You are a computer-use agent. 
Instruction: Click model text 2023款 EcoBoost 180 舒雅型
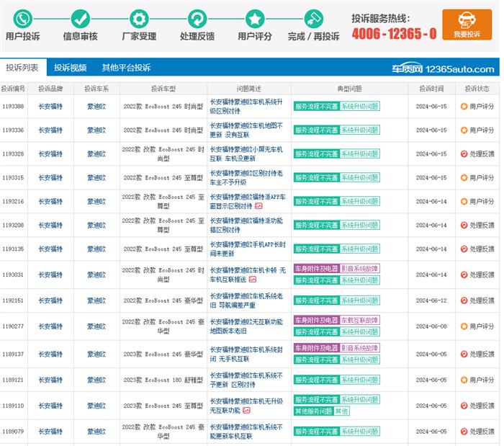click(x=163, y=380)
